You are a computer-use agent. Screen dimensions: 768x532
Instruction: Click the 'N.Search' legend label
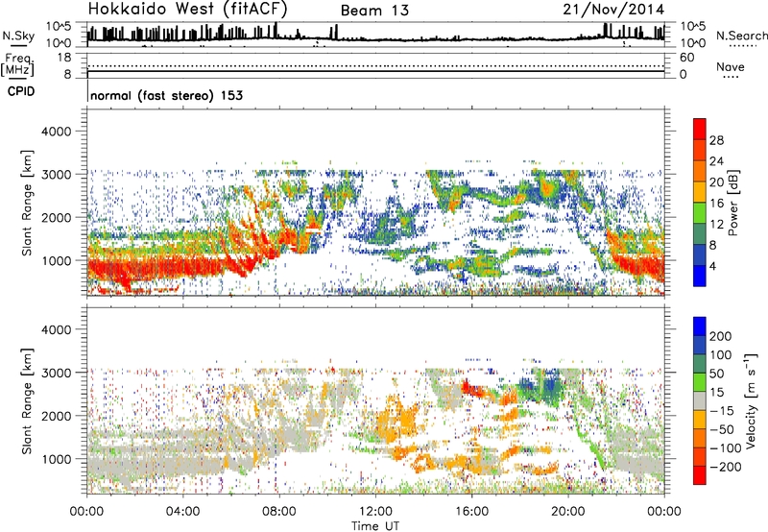point(741,36)
